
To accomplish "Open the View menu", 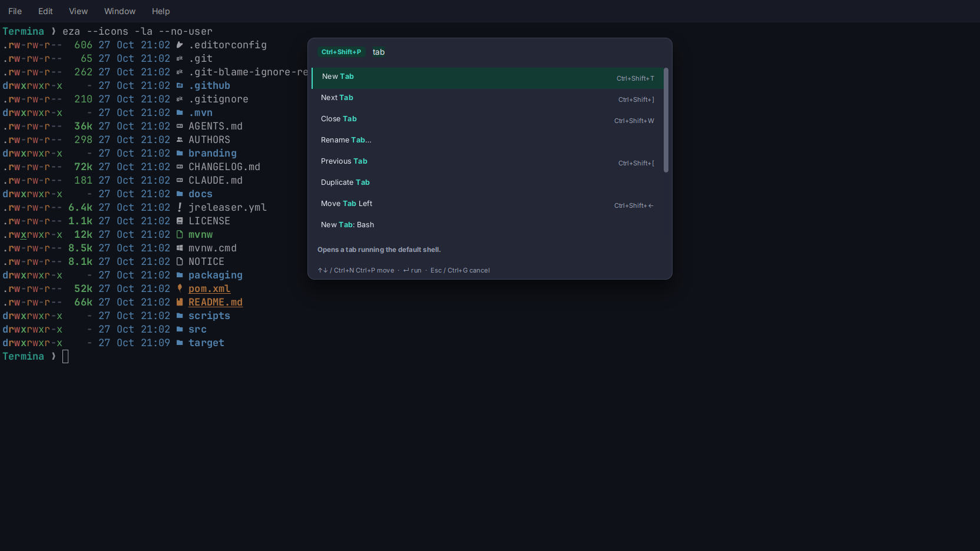I will [x=78, y=11].
